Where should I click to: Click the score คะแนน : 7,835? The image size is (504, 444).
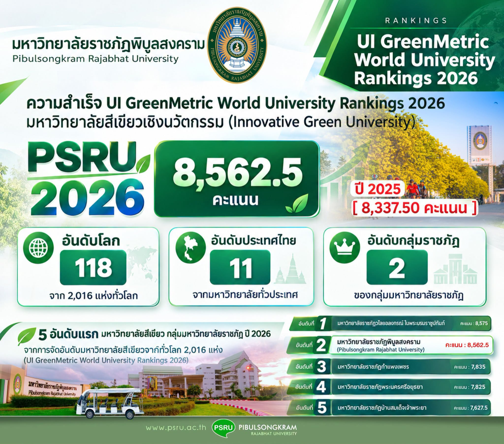pyautogui.click(x=470, y=367)
